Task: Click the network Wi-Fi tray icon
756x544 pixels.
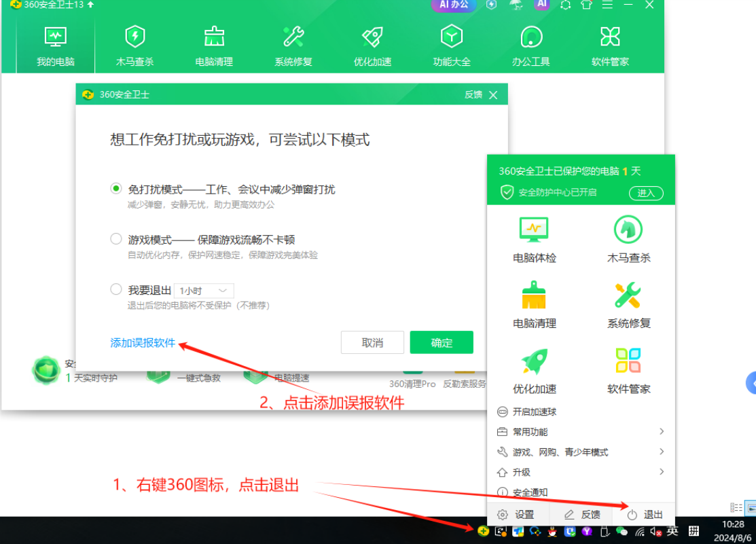Action: 640,532
